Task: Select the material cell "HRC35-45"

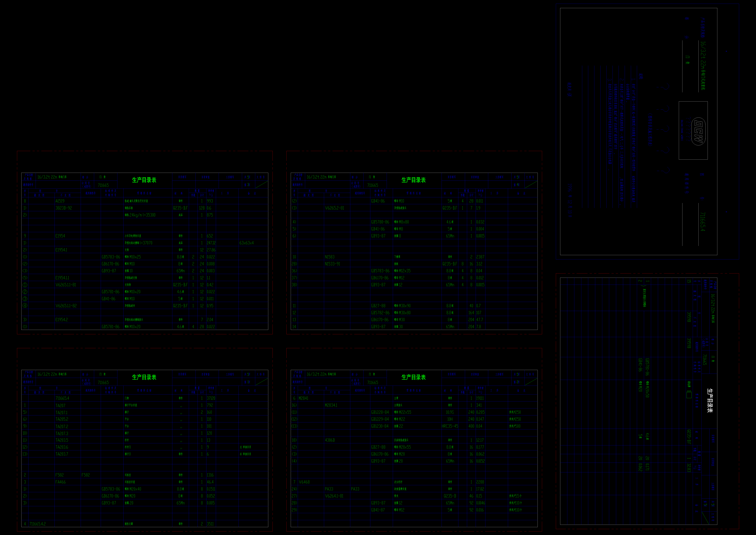Action: 450,426
